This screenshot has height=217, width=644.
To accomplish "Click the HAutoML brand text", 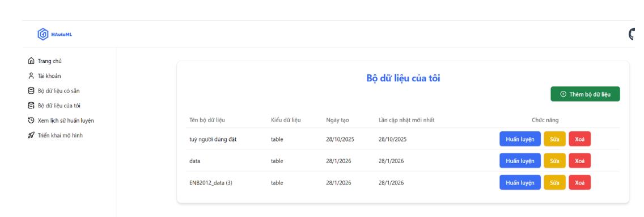I will (62, 35).
